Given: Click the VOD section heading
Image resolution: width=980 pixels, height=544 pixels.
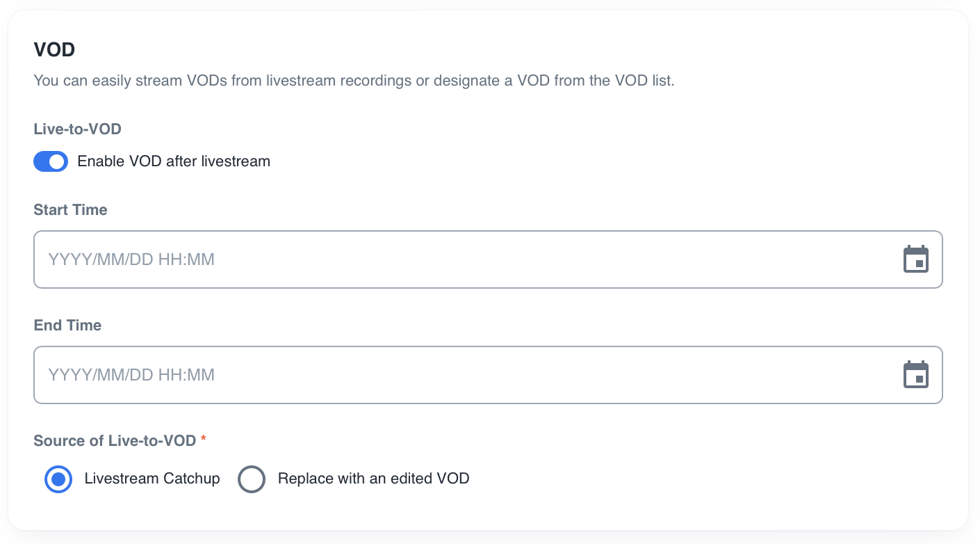Looking at the screenshot, I should point(54,50).
